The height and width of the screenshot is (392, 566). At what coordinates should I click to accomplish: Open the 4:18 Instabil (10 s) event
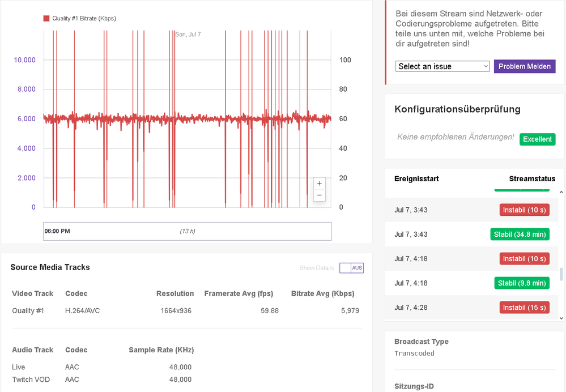tap(524, 259)
